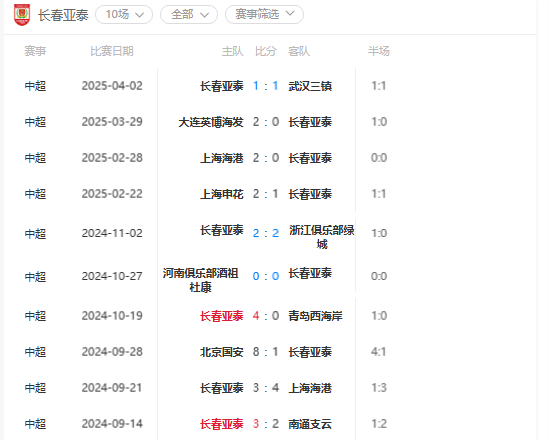Open the 4:0 score versus 青岛西海岸
Screen dimensions: 549x440
266,316
